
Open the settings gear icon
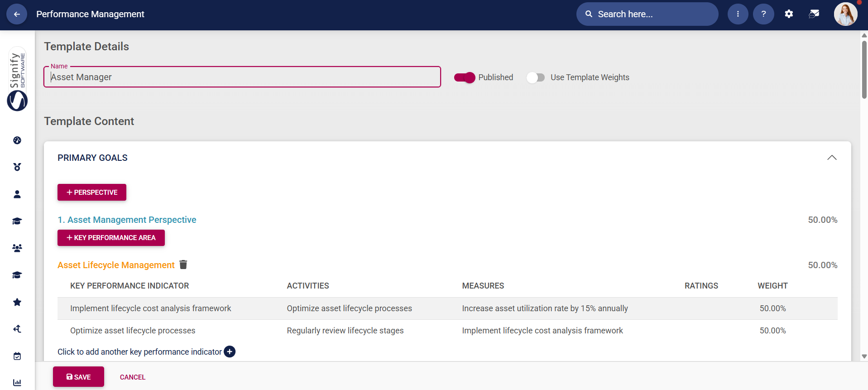789,14
